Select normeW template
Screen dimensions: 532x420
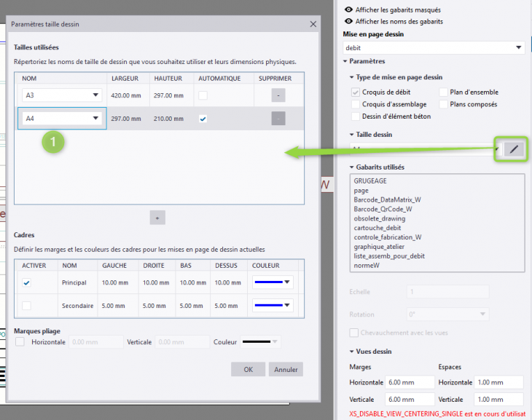click(x=367, y=266)
